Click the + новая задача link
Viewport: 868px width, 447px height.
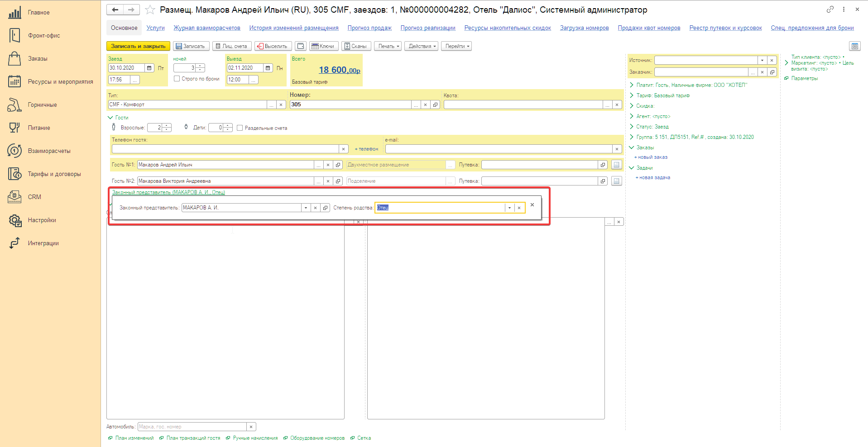[653, 178]
